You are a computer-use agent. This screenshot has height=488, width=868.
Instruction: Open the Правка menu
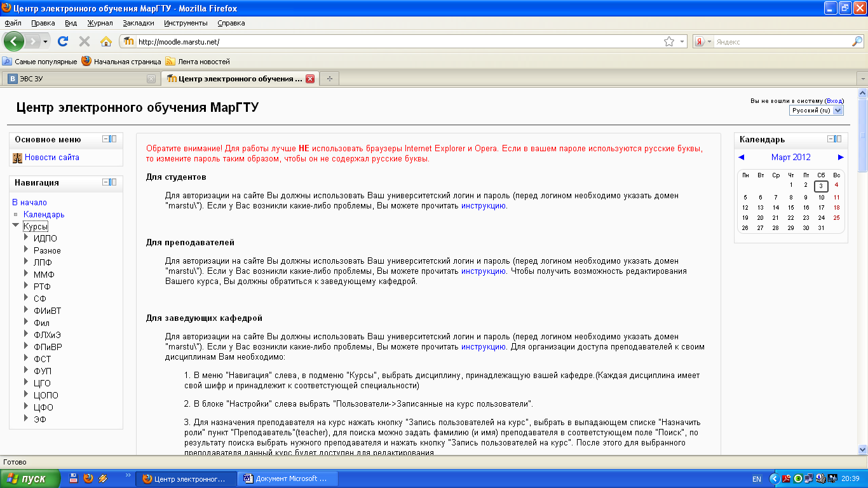tap(43, 23)
